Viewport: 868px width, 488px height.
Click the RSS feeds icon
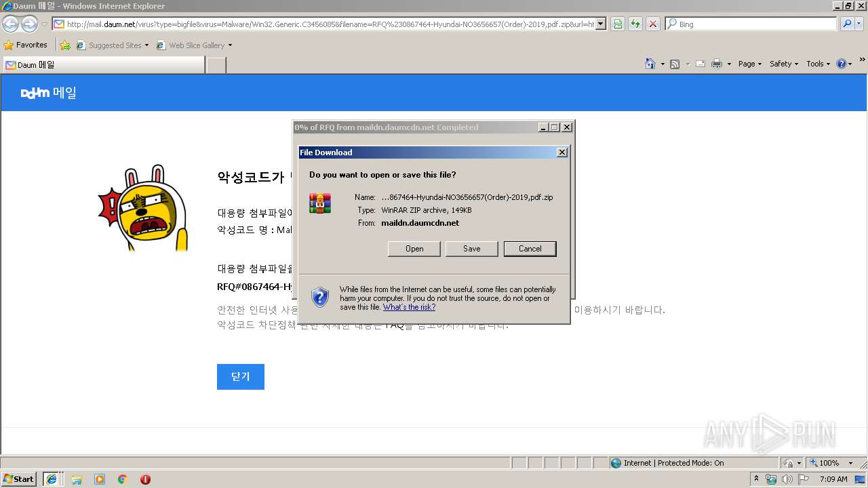point(675,64)
